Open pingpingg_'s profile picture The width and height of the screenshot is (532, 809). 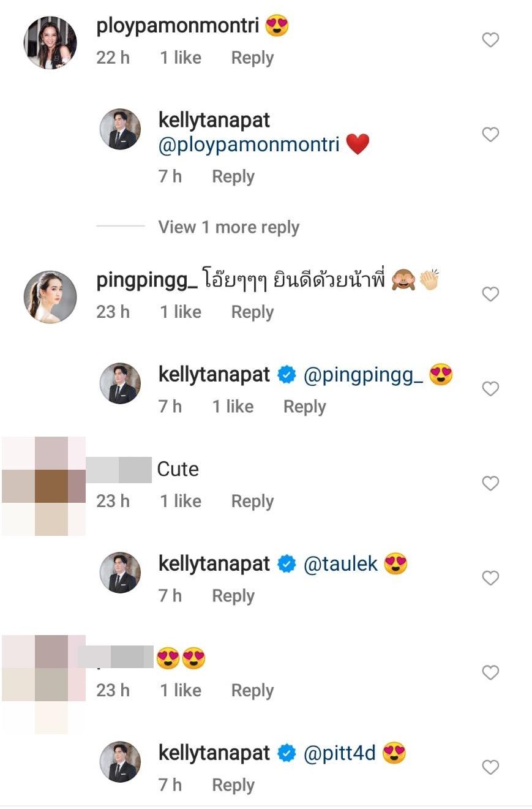click(x=50, y=297)
